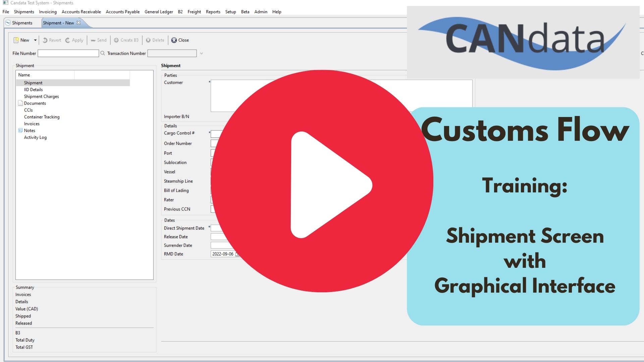The width and height of the screenshot is (644, 362).
Task: Click the New shipment icon
Action: pos(16,40)
